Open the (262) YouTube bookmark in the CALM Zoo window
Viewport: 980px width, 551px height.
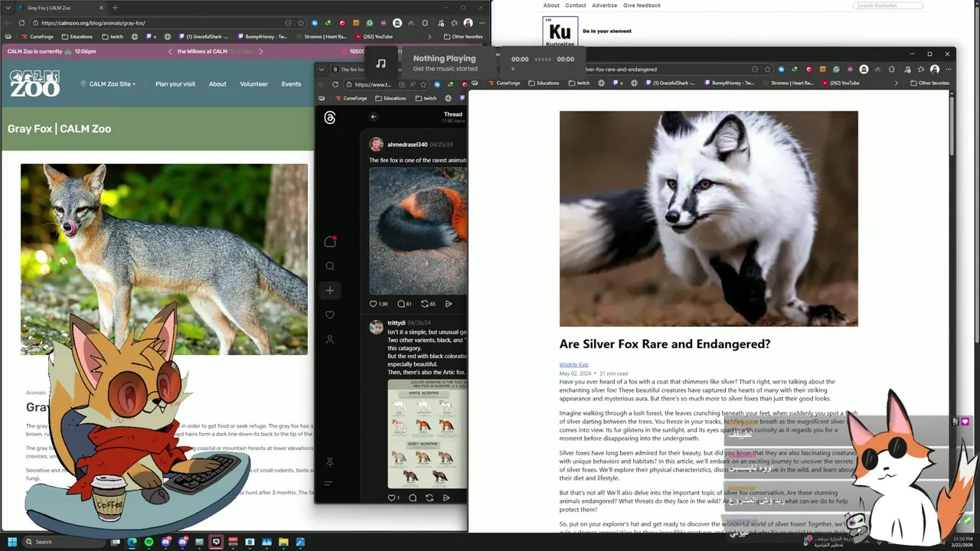[x=374, y=37]
